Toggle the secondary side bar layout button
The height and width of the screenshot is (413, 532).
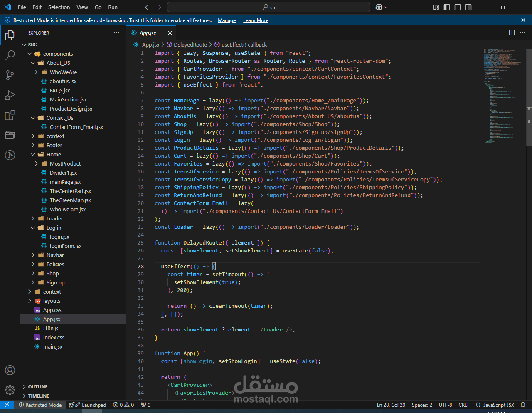click(468, 7)
